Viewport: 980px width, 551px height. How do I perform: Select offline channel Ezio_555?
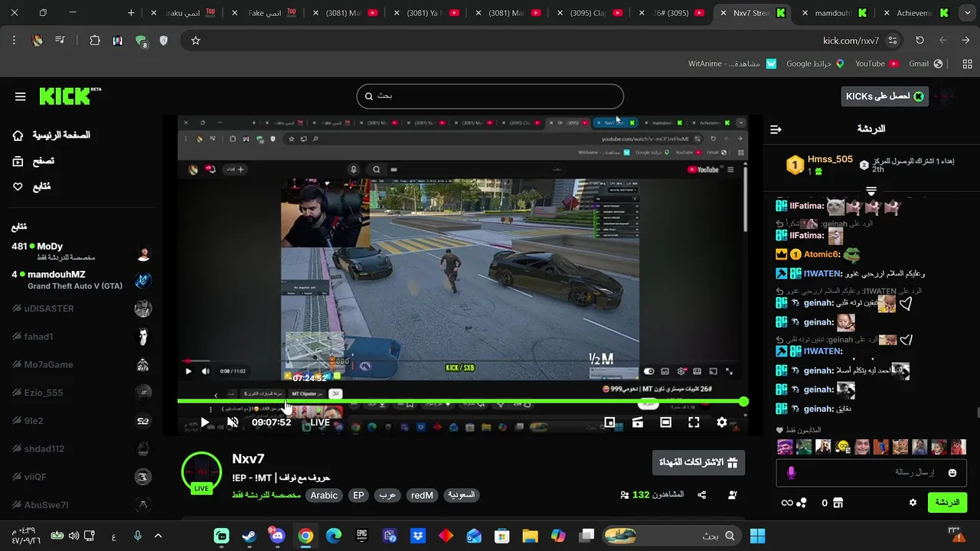pos(81,393)
